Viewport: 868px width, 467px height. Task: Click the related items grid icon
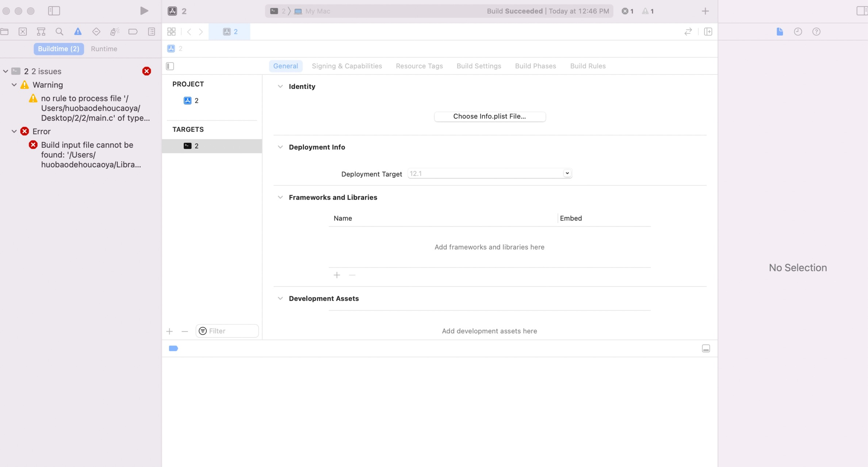tap(171, 32)
